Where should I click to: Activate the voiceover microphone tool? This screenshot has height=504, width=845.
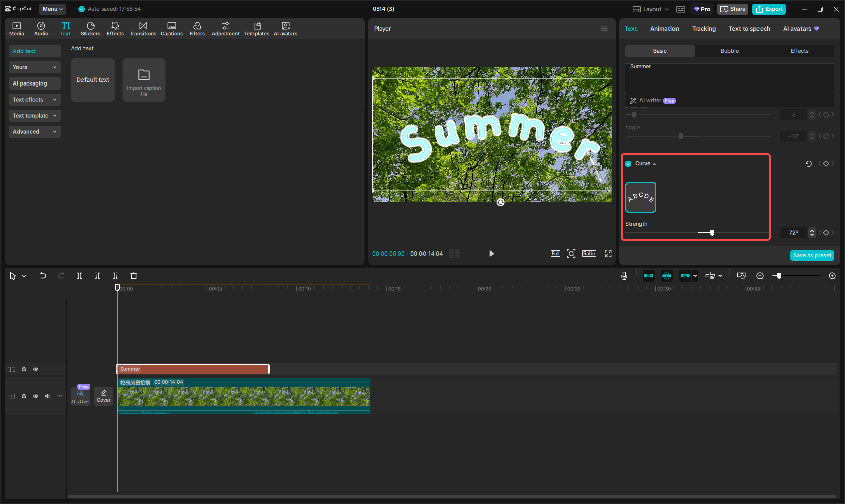point(624,276)
